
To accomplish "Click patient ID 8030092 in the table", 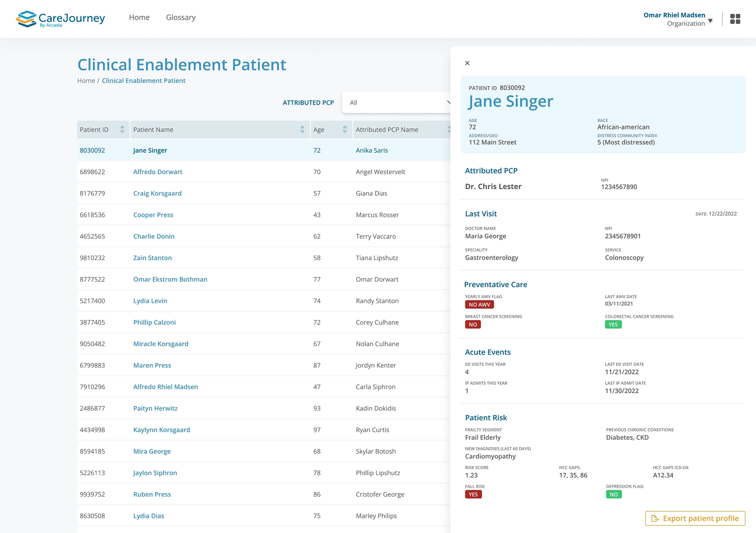I will 92,150.
